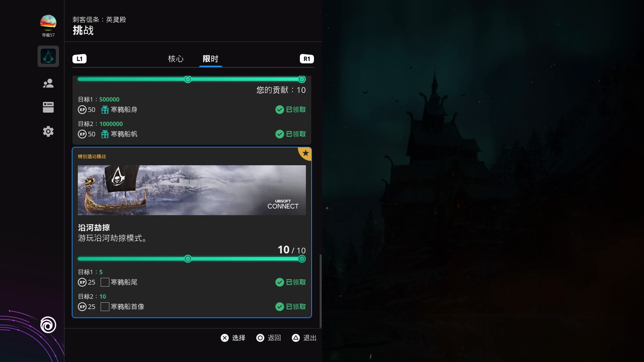Open the friends sidebar icon
644x362 pixels.
[48, 83]
